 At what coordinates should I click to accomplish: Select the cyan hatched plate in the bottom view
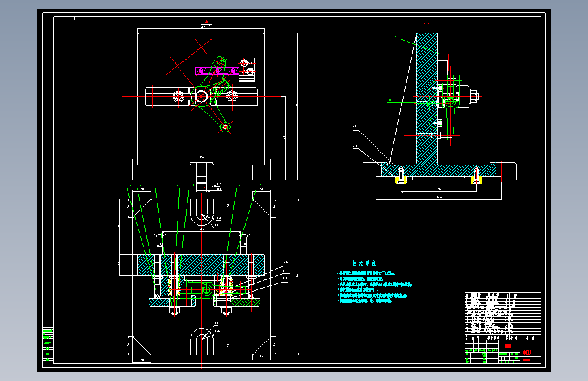pyautogui.click(x=201, y=265)
